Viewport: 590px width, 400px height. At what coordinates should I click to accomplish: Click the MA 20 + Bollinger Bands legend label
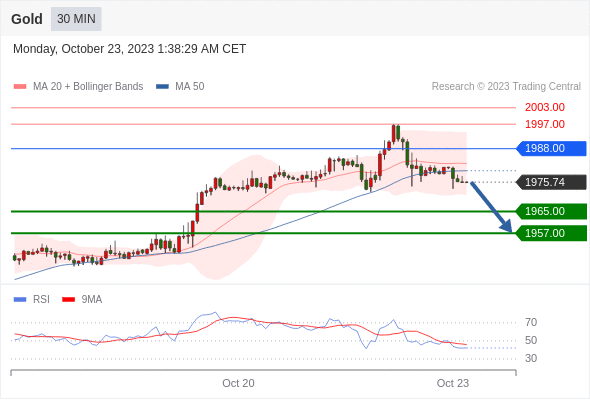88,87
